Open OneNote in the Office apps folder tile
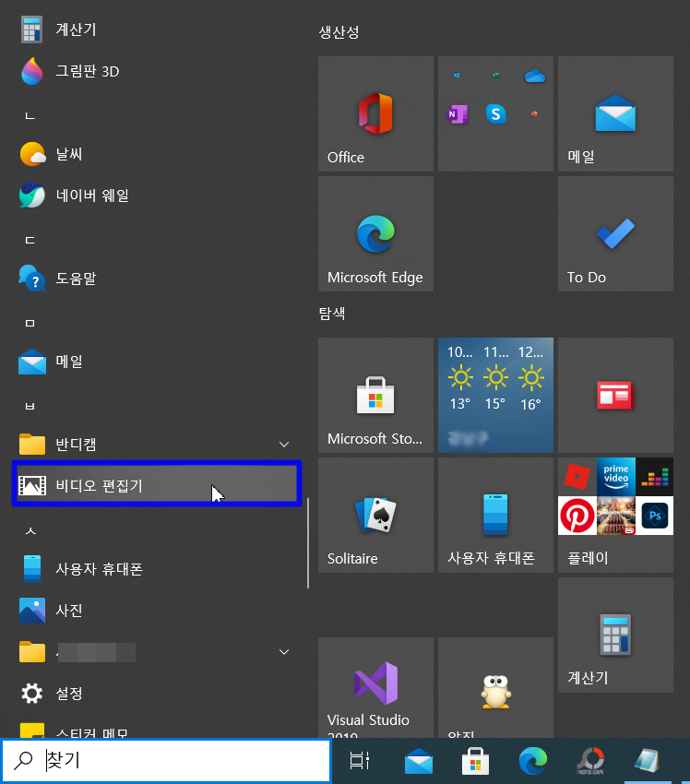Screen dimensions: 690x784 click(457, 114)
